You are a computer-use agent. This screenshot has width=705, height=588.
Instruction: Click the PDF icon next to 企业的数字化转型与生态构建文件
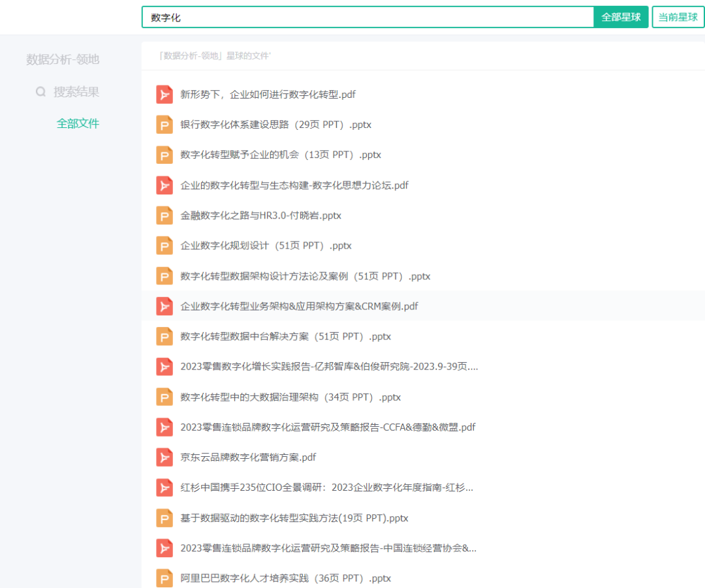click(x=164, y=185)
